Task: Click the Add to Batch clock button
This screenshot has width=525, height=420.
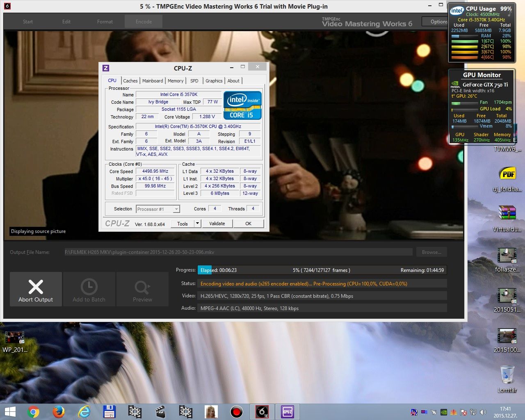Action: 89,289
